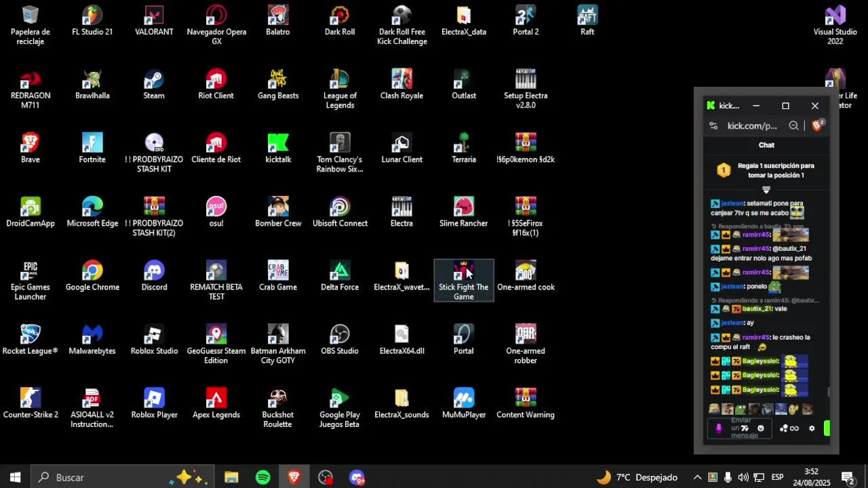This screenshot has height=488, width=868.
Task: Select the kicktalk app icon
Action: tap(278, 148)
